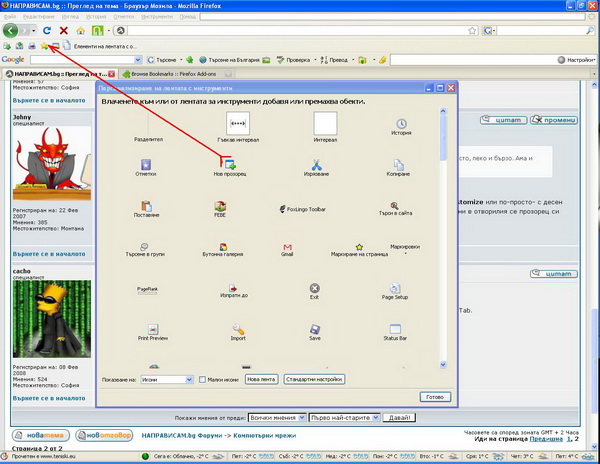This screenshot has width=600, height=464.
Task: Click the search magnifier in search box
Action: tap(590, 31)
